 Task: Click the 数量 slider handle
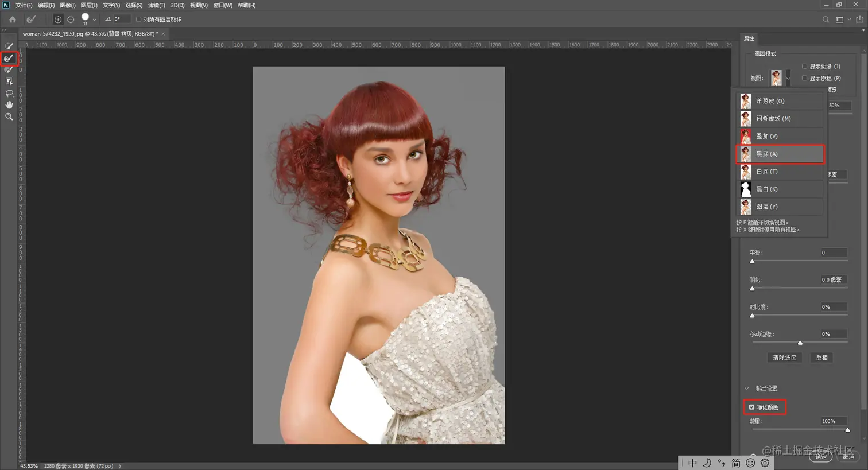point(847,430)
